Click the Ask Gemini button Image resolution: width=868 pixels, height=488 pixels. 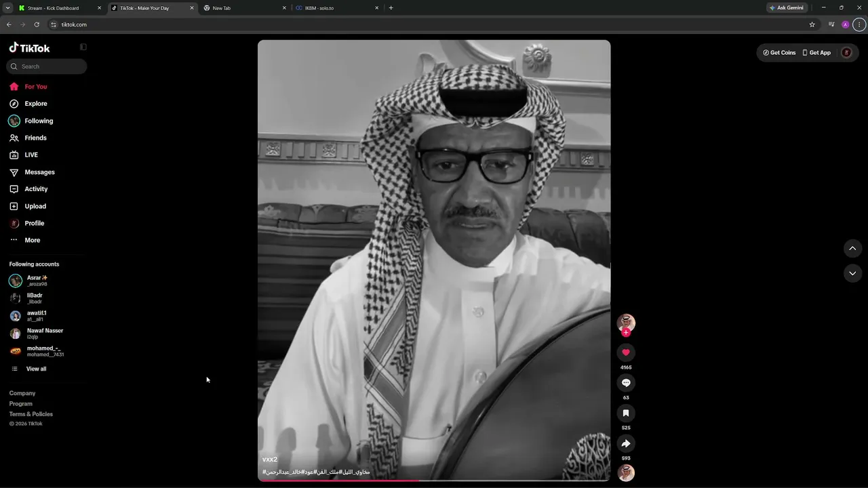point(786,8)
